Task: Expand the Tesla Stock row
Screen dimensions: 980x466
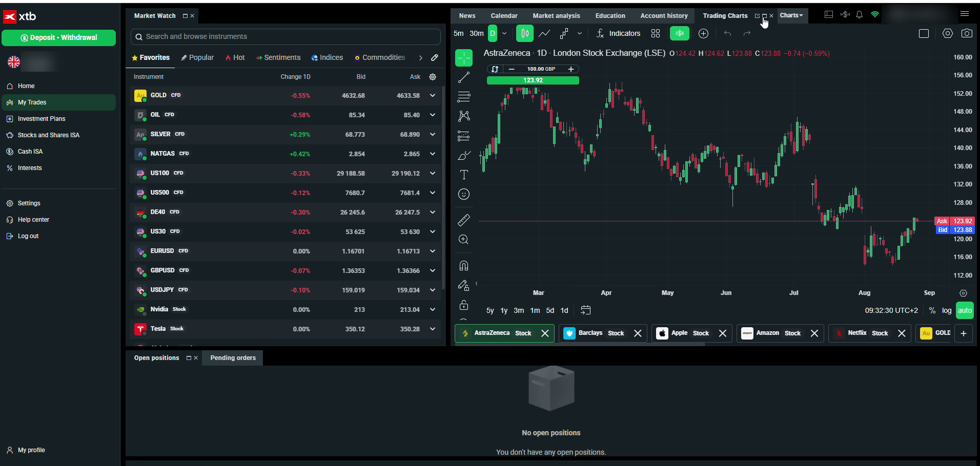Action: pos(433,329)
